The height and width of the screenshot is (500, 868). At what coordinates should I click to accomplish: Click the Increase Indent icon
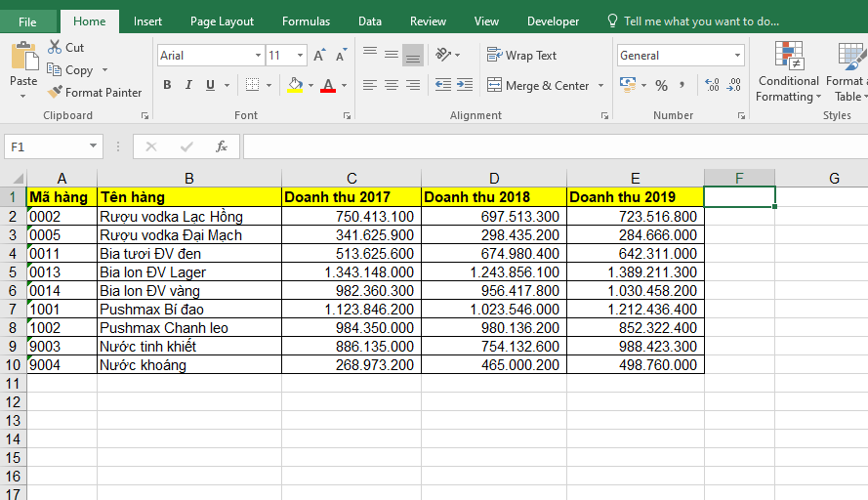tap(465, 85)
